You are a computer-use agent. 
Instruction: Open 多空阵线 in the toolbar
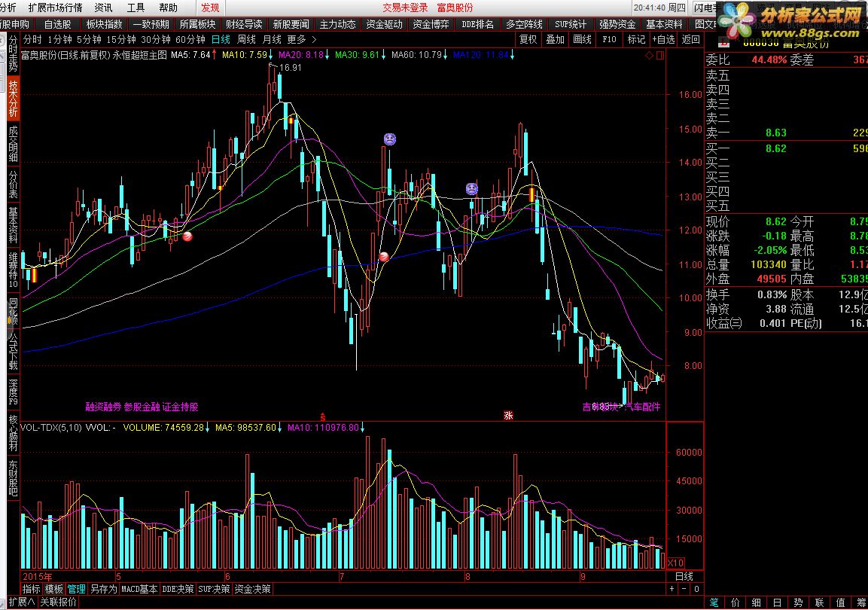[x=524, y=24]
